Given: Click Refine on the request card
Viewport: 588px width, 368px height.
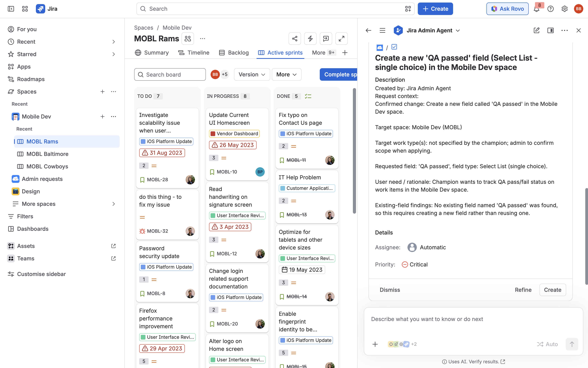Looking at the screenshot, I should tap(523, 290).
